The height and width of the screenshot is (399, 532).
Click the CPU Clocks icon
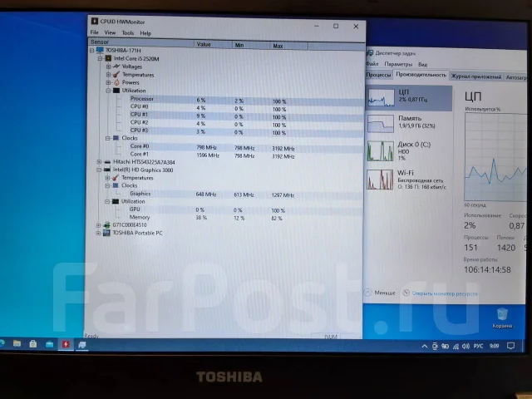pos(116,138)
